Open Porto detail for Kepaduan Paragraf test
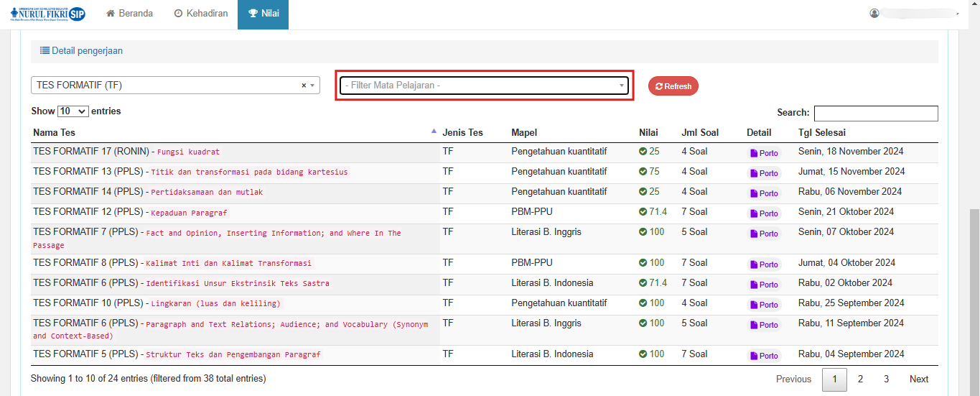 point(764,213)
